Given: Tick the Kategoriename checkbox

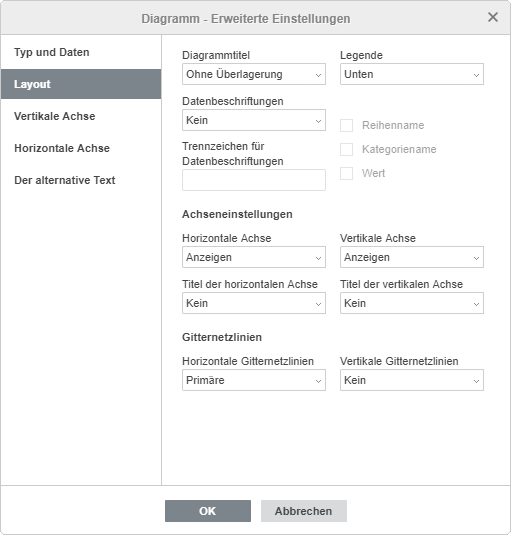Looking at the screenshot, I should 346,149.
